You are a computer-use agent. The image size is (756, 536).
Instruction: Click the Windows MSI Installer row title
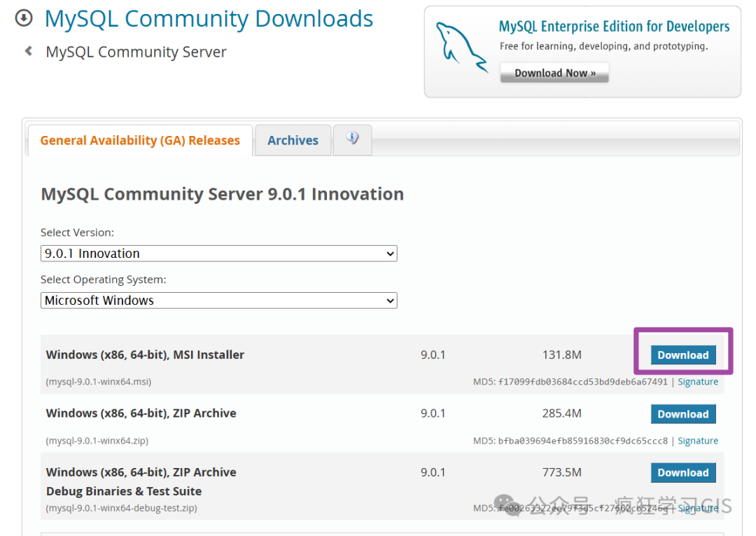tap(145, 355)
